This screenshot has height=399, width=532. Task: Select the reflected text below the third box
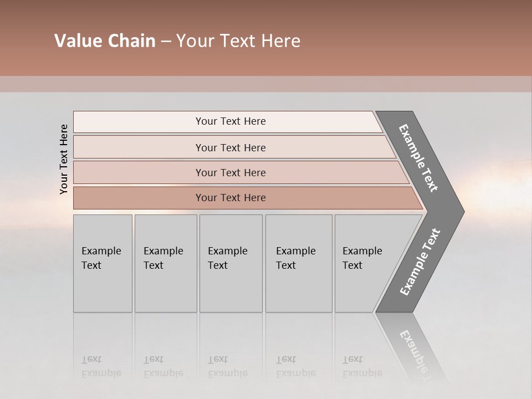pyautogui.click(x=227, y=366)
